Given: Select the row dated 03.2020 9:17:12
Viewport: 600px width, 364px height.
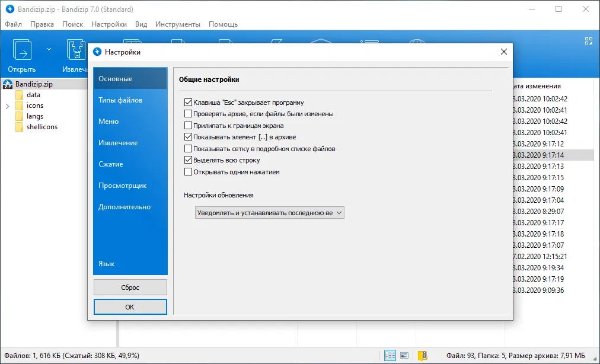Looking at the screenshot, I should (553, 144).
